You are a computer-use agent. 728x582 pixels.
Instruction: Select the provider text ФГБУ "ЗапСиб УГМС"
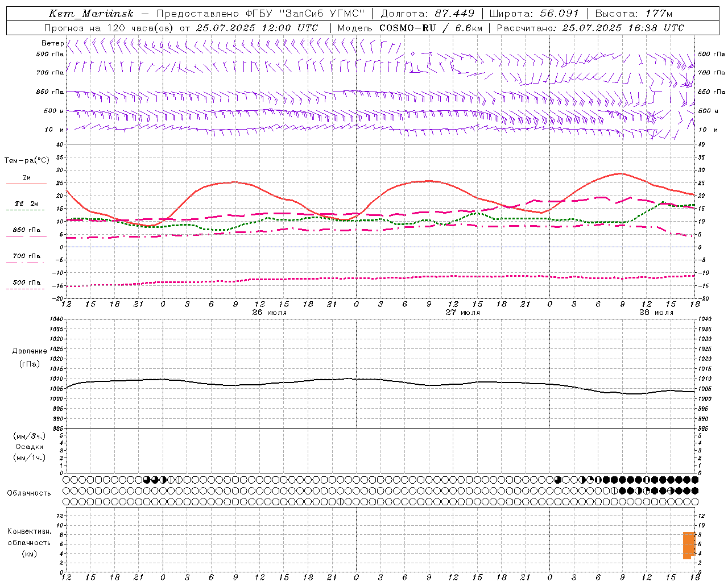307,14
